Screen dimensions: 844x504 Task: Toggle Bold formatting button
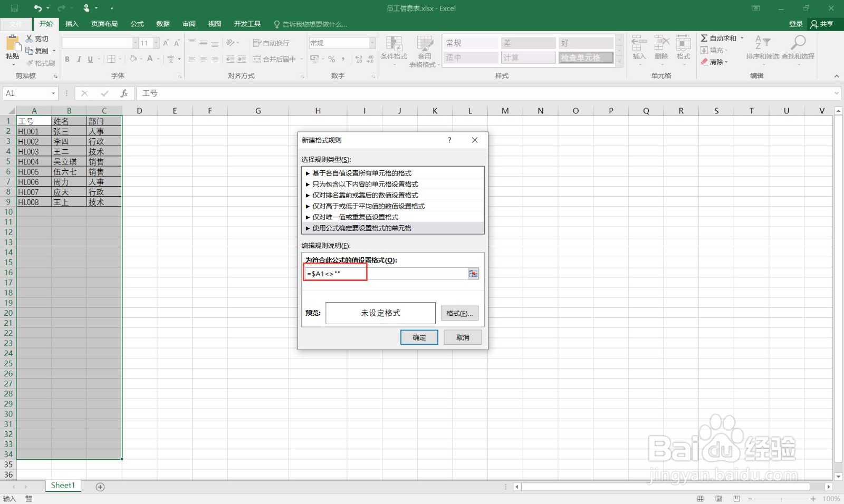(67, 59)
